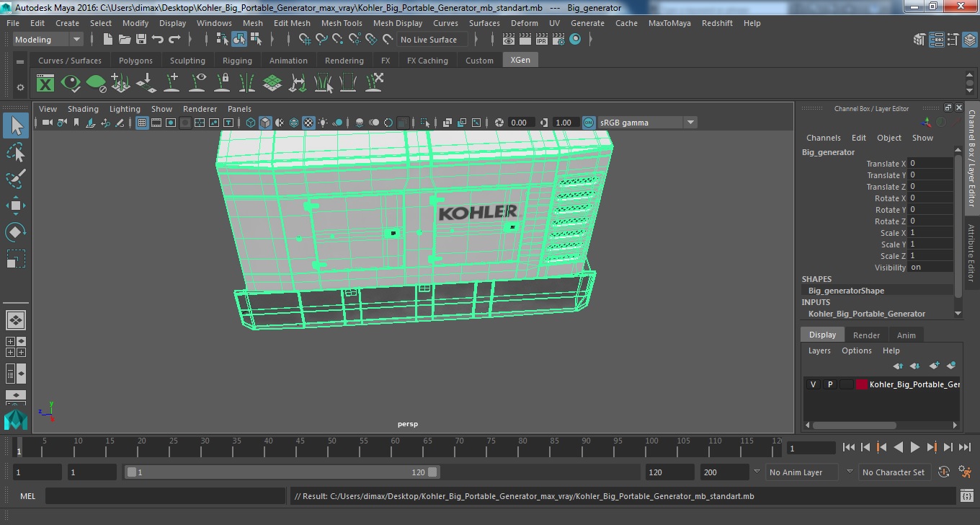Screen dimensions: 980x525
Task: Open the Modeling menu set dropdown
Action: click(48, 40)
